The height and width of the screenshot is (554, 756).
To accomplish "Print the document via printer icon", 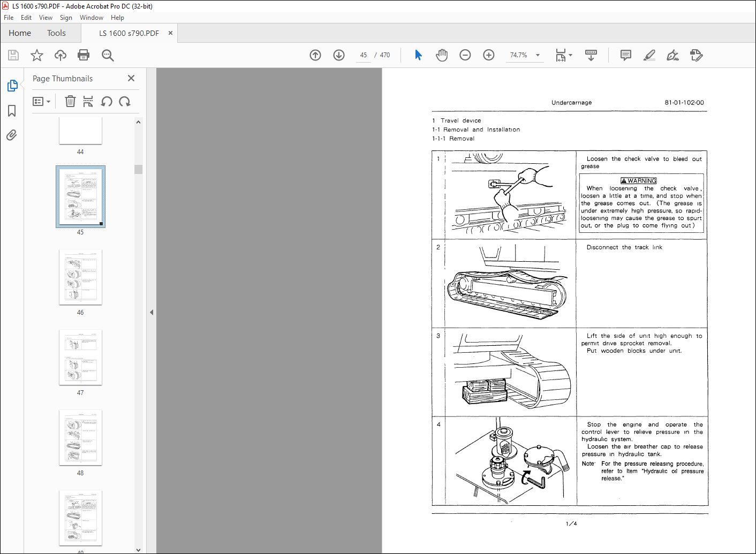I will (x=84, y=55).
